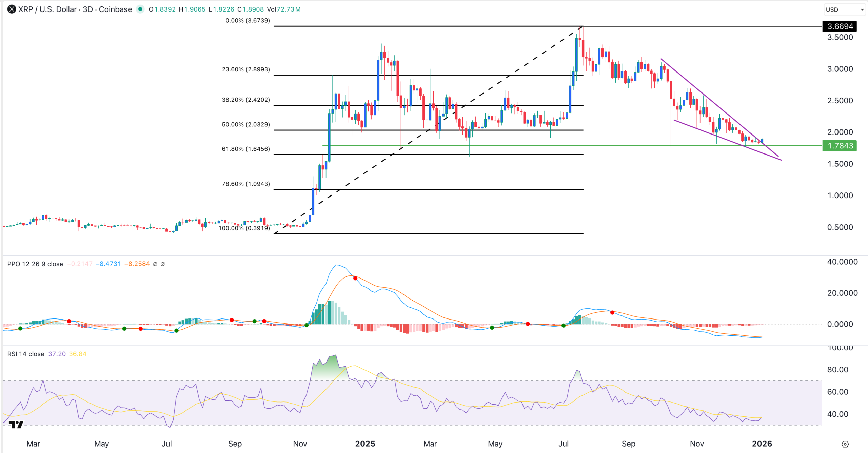Open the USD currency dropdown
Image resolution: width=868 pixels, height=453 pixels.
[845, 9]
